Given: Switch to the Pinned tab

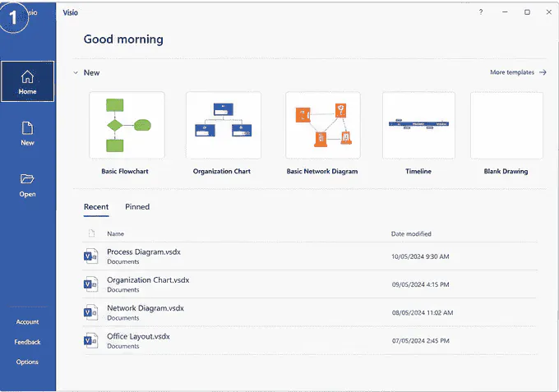Looking at the screenshot, I should (x=137, y=207).
